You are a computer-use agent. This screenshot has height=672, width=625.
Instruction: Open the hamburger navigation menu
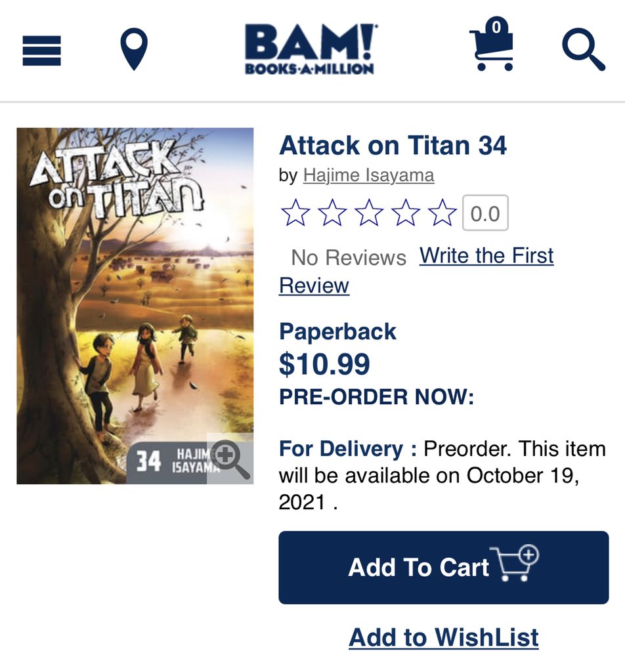coord(41,51)
